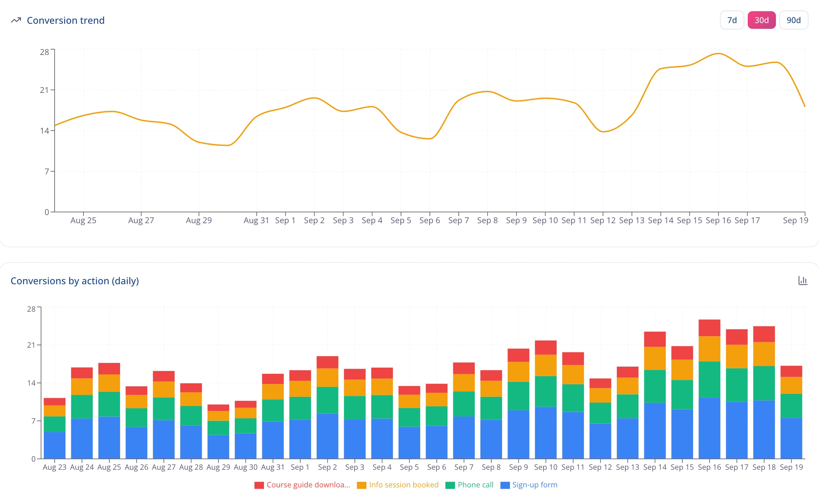The width and height of the screenshot is (819, 504).
Task: Click the Sep 16 label on the trend chart axis
Action: coord(718,220)
